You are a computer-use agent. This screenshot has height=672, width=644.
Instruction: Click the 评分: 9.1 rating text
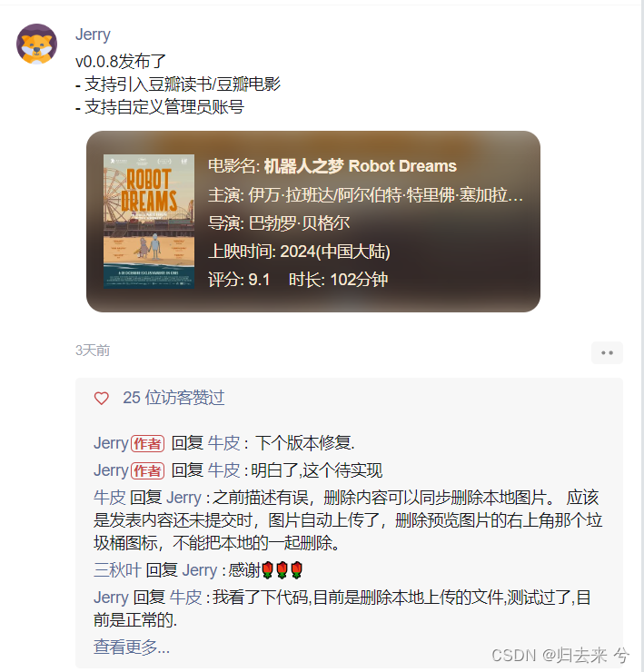[x=239, y=280]
